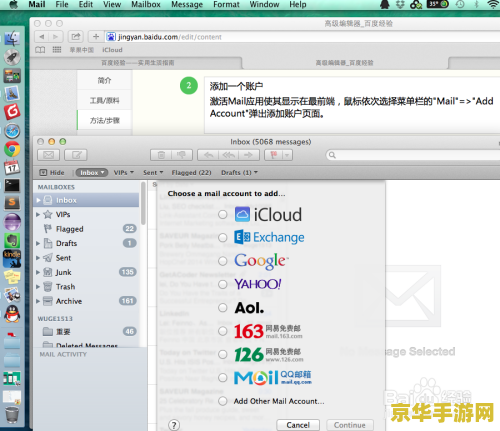Open the 重要 folder under WUGE1513
This screenshot has height=431, width=500.
tap(86, 332)
